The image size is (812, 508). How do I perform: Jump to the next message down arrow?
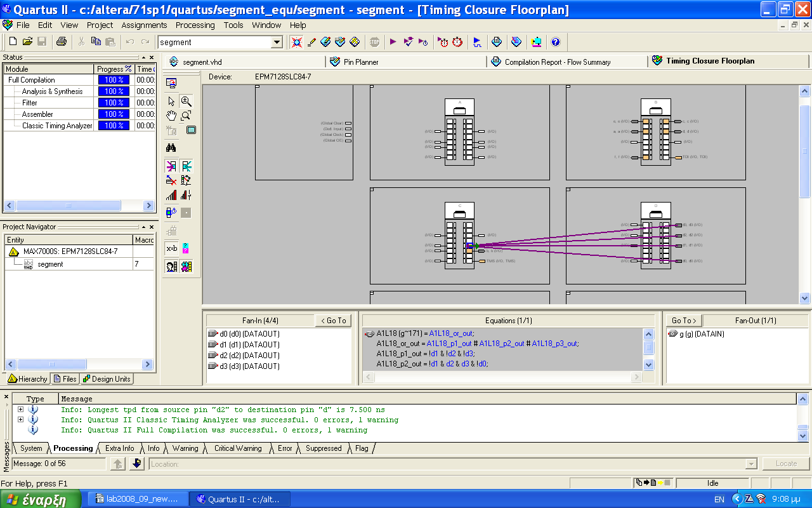(x=136, y=464)
